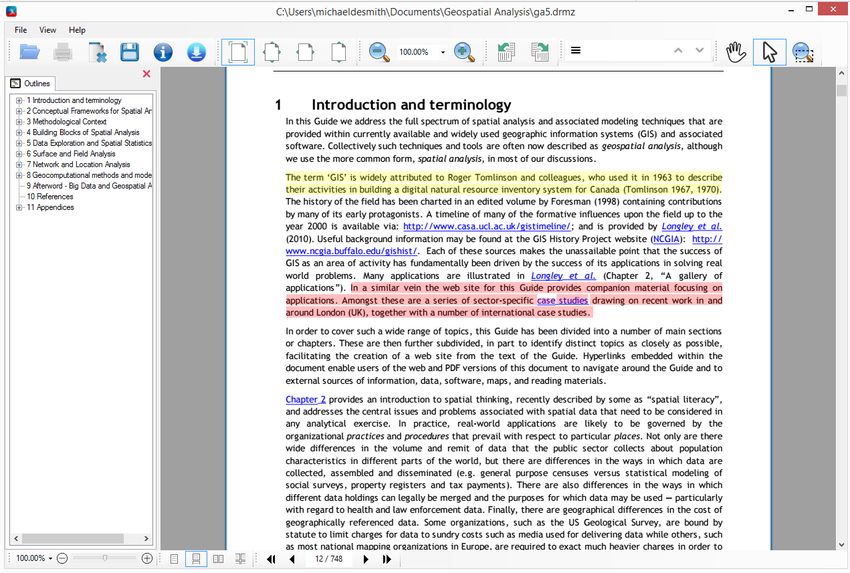Click status bar zoom out minus circle
Viewport: 850px width, 573px height.
pos(62,558)
